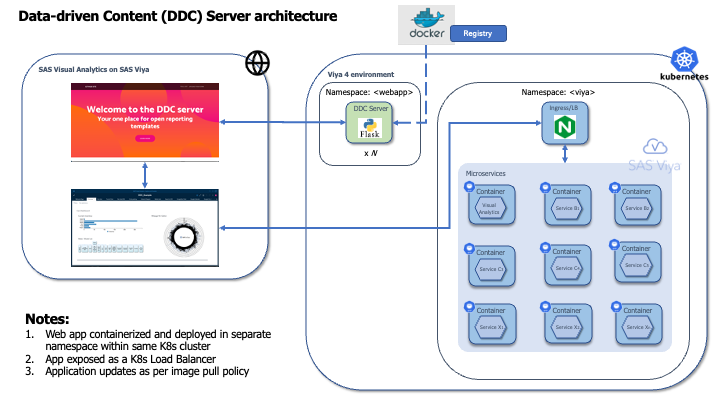The width and height of the screenshot is (720, 405).
Task: Click the 'Namespace: <viya>' label
Action: coord(558,92)
